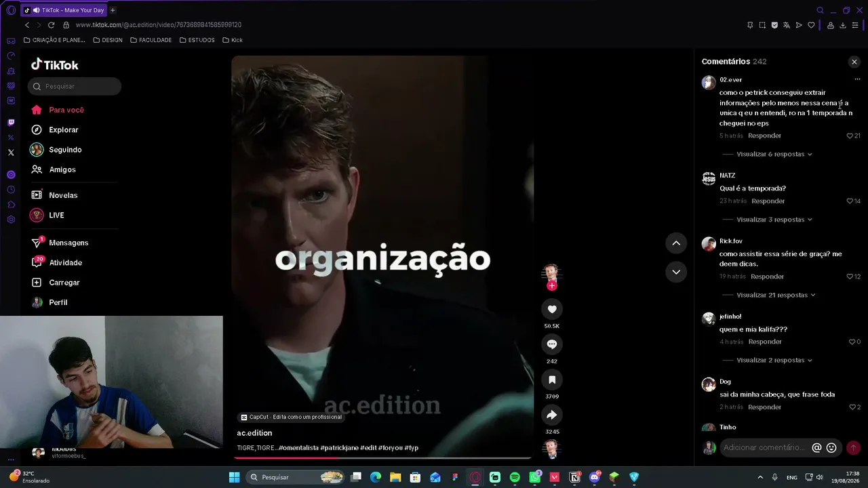Click the CapCut 'Edita como um profissional' tag
Image resolution: width=868 pixels, height=488 pixels.
pos(291,417)
